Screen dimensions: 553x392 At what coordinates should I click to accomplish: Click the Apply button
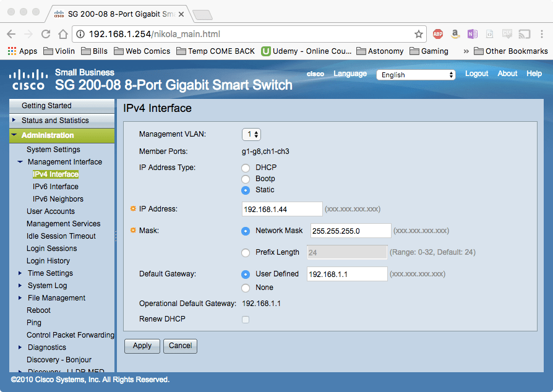pyautogui.click(x=142, y=346)
